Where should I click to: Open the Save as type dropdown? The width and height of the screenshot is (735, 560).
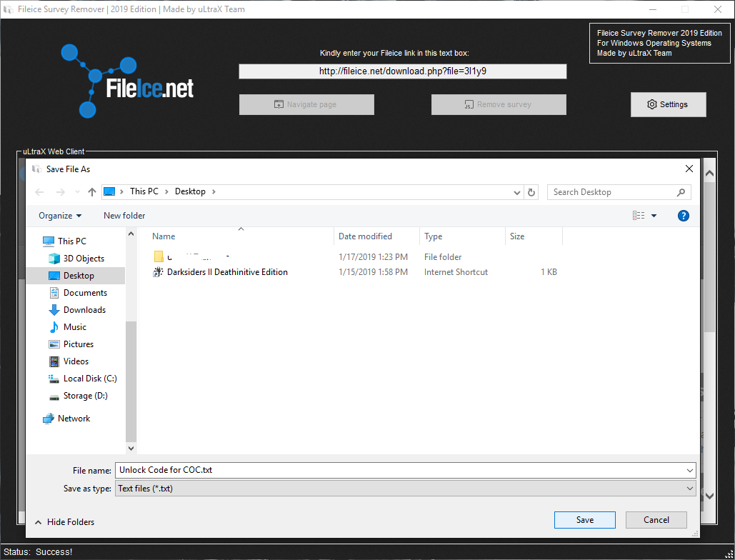pyautogui.click(x=689, y=488)
